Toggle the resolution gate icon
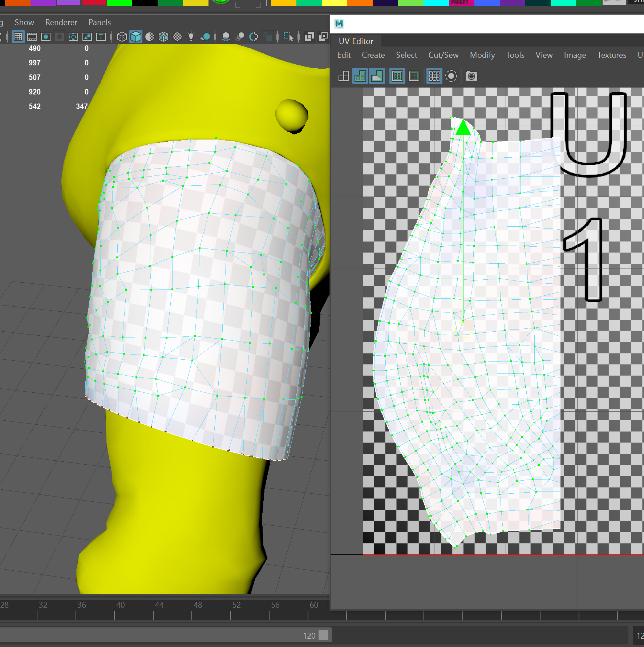This screenshot has height=647, width=644. pos(46,37)
